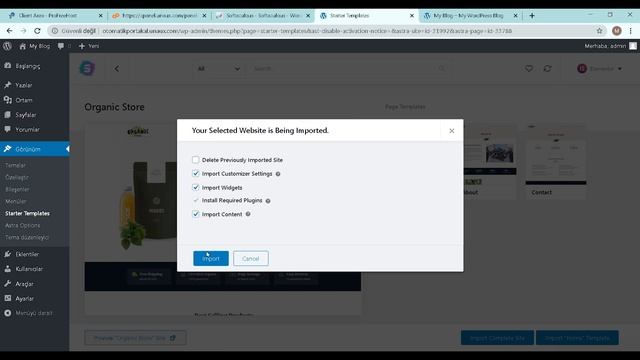Open the WordPress logo menu
Screen dimensions: 640x360
pos(7,46)
